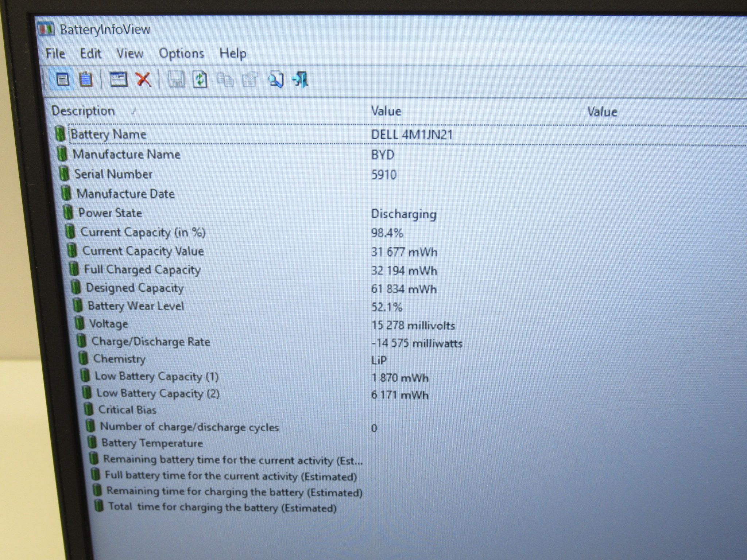Click the manufacturer value BYD
This screenshot has height=560, width=747.
pyautogui.click(x=383, y=155)
